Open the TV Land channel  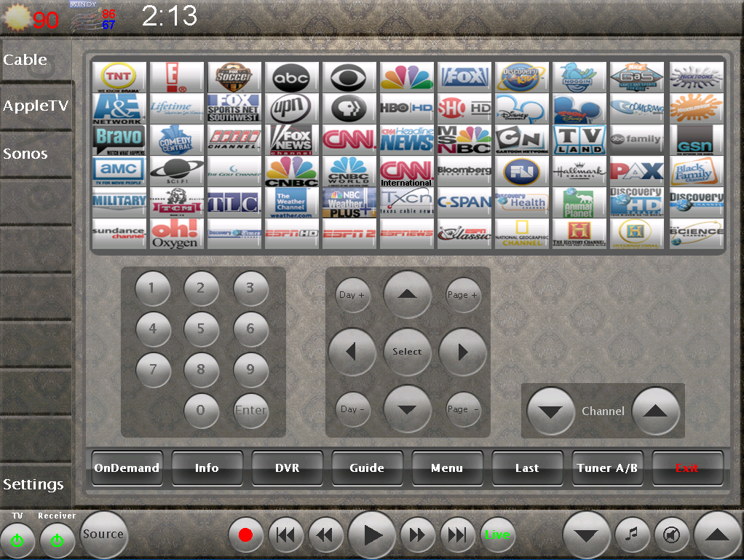pos(579,140)
